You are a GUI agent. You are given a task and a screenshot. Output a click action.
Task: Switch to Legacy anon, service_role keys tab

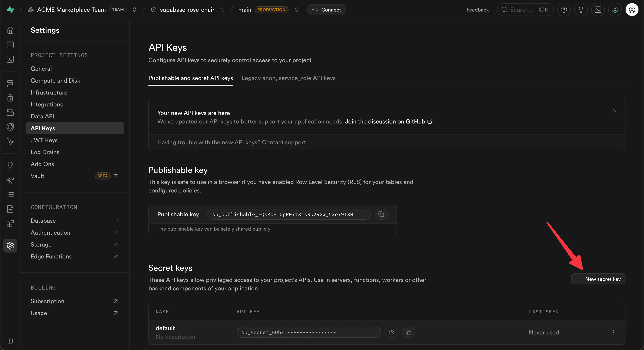tap(288, 78)
